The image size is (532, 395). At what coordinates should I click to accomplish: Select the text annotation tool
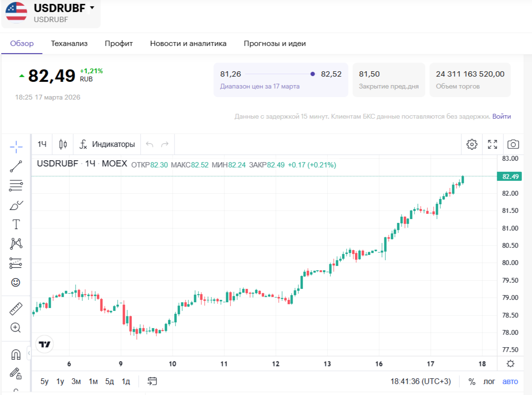[16, 224]
